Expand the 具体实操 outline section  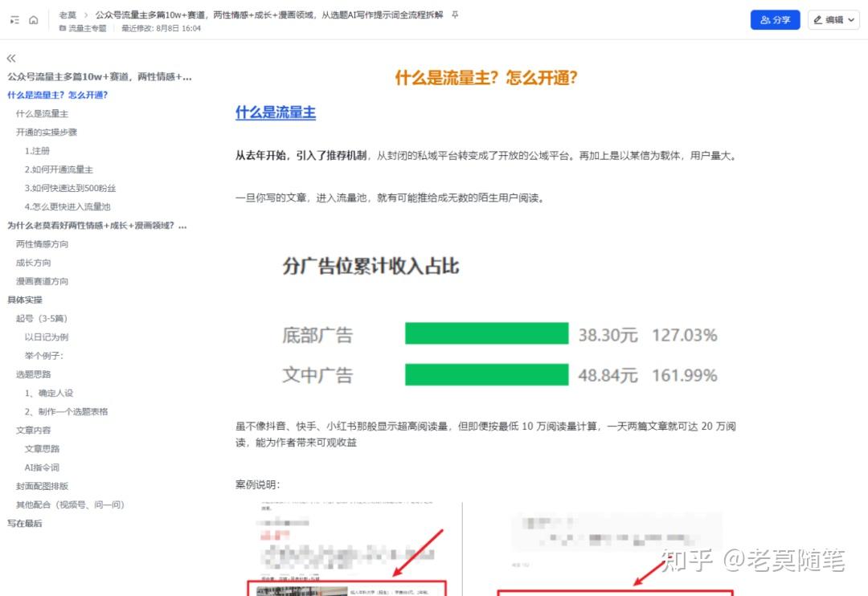[25, 299]
